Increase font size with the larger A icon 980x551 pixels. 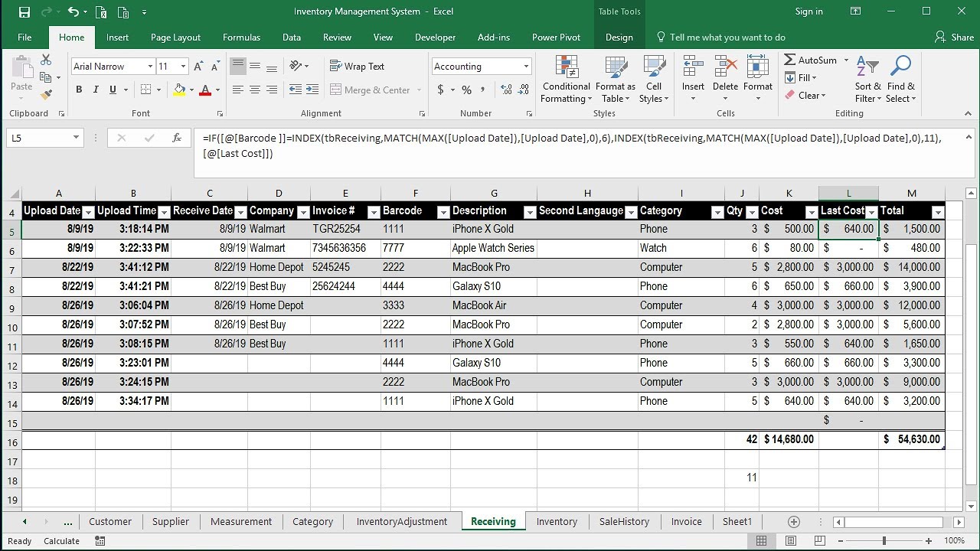(x=199, y=67)
